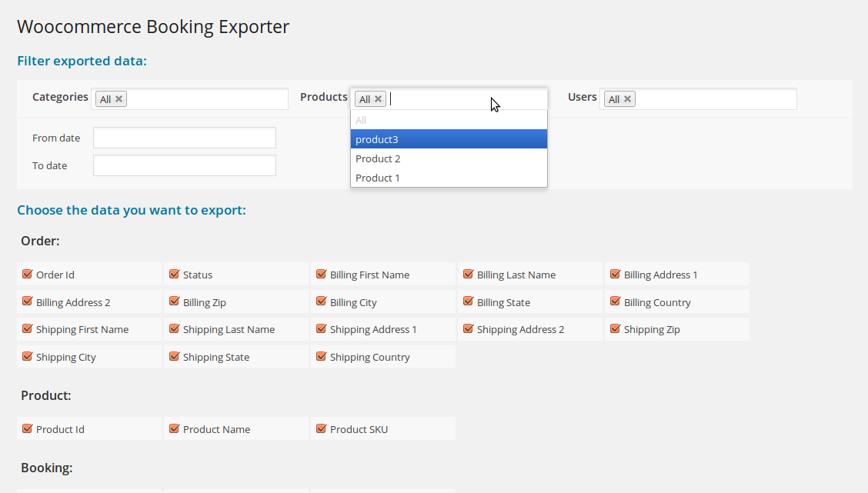Open the Categories filter select box

coord(208,99)
